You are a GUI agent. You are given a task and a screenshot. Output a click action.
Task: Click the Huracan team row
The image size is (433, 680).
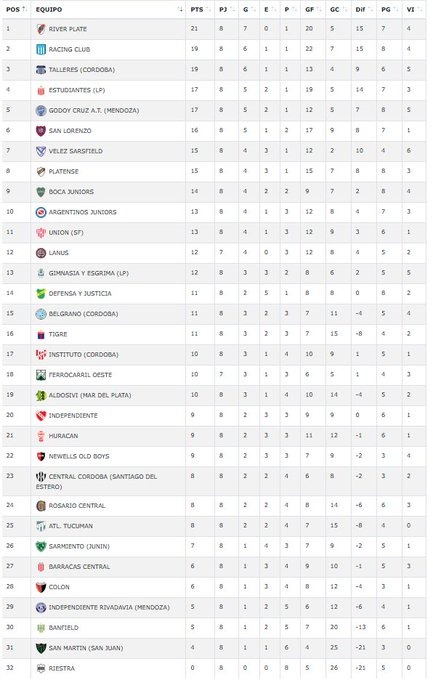(214, 436)
